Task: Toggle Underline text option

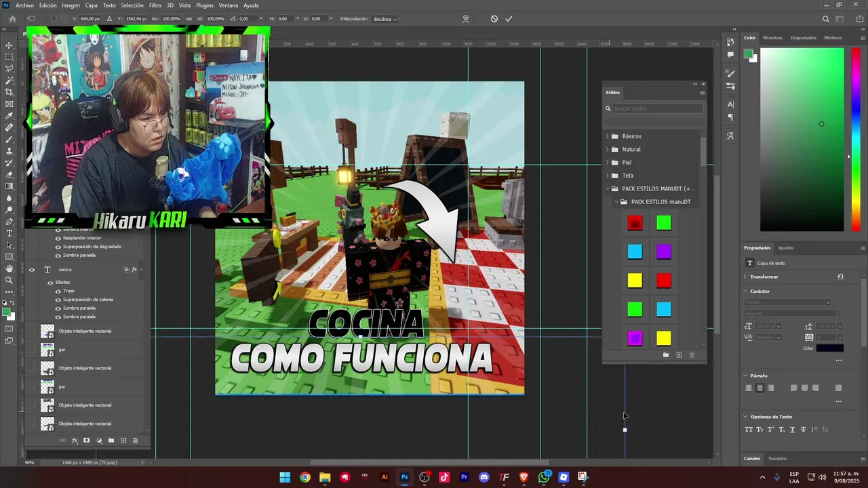Action: pyautogui.click(x=792, y=429)
